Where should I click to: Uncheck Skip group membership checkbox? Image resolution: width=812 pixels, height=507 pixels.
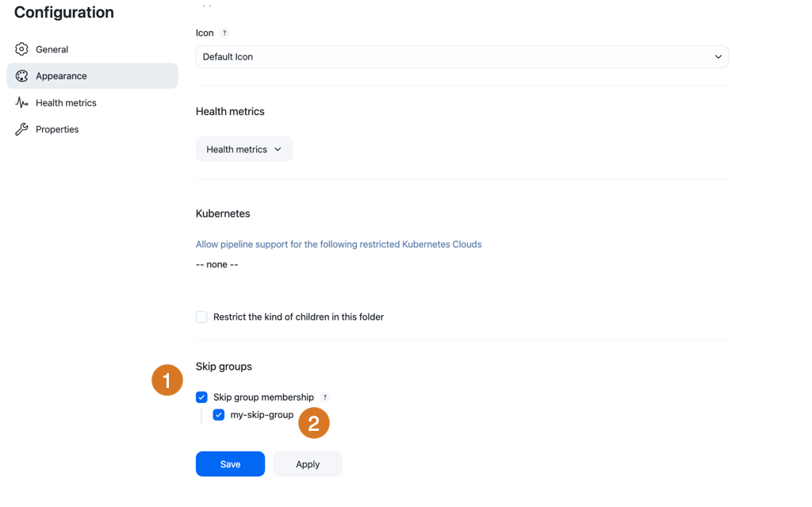(201, 397)
